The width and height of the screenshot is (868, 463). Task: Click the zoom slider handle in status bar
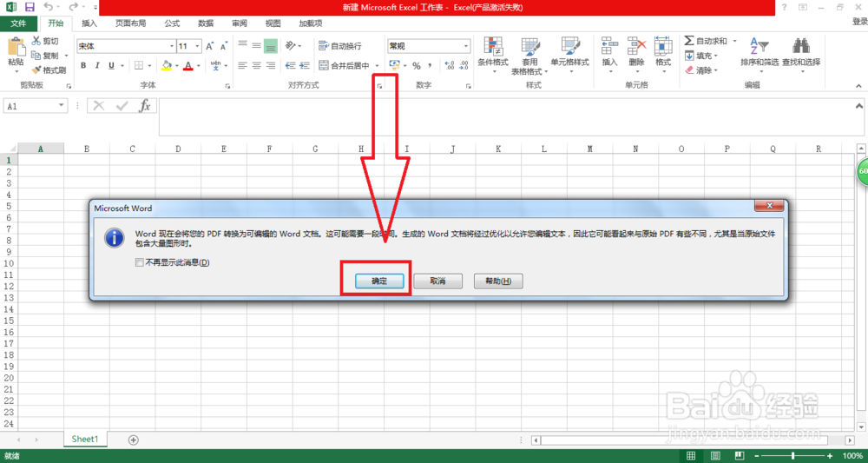tap(792, 456)
